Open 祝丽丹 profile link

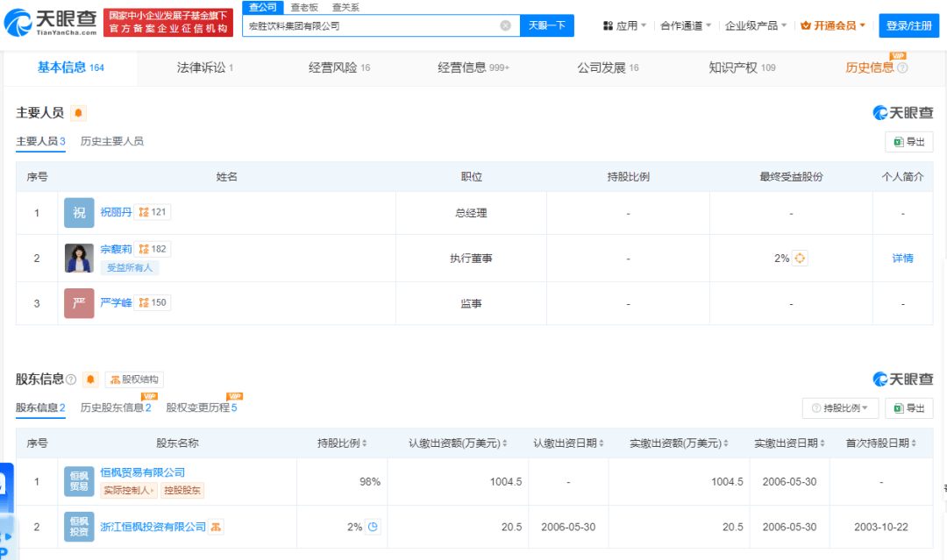click(x=116, y=212)
